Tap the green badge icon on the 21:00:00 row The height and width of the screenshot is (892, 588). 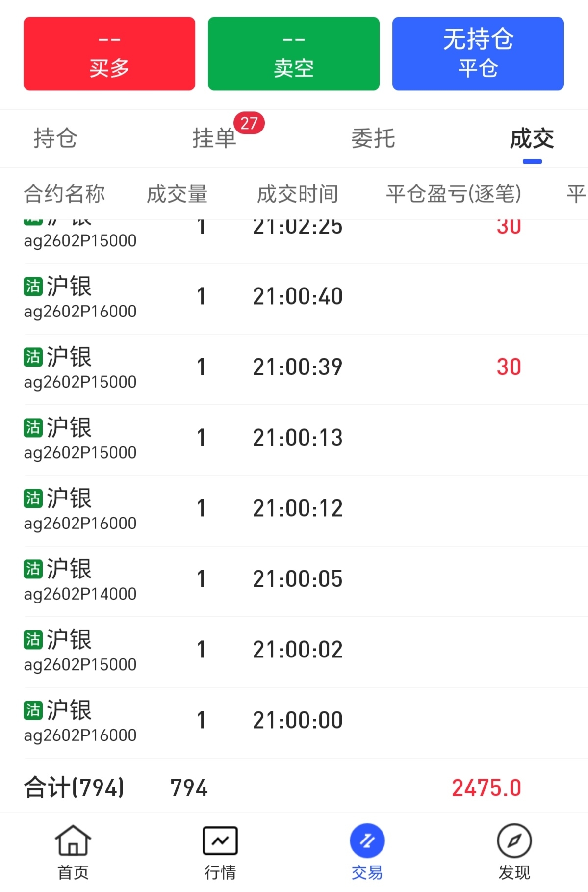tap(33, 710)
